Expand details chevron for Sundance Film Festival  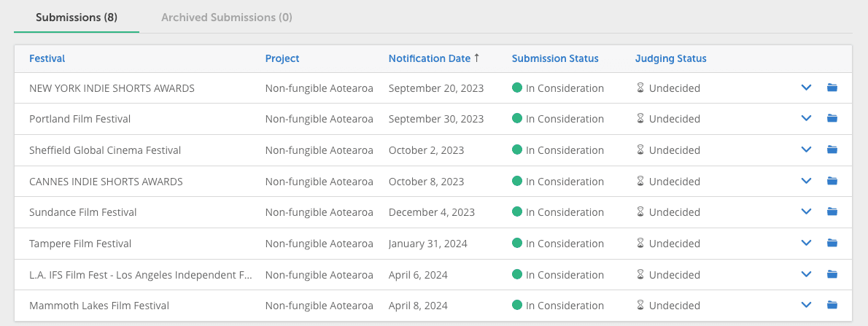click(806, 212)
